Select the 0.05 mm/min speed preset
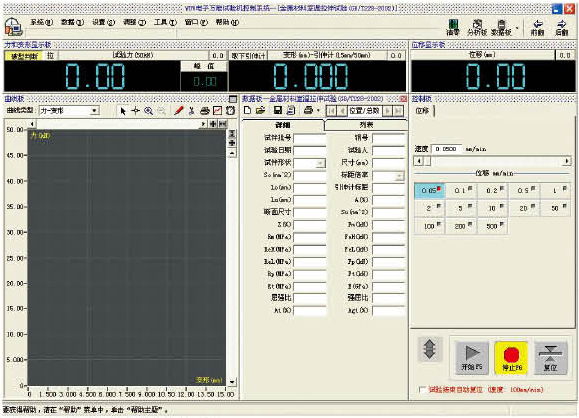Image resolution: width=579 pixels, height=418 pixels. click(430, 191)
